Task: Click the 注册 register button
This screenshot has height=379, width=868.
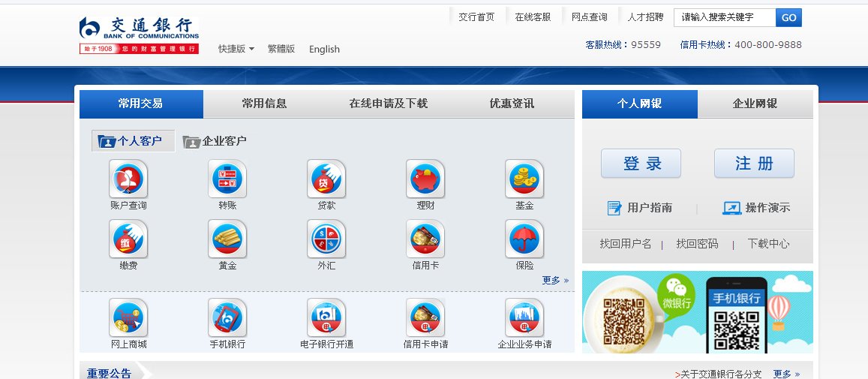Action: pyautogui.click(x=754, y=164)
